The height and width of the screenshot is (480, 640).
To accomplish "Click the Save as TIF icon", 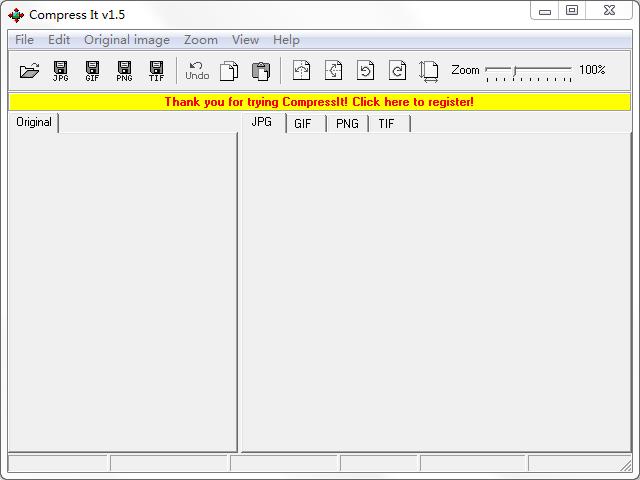I will (x=156, y=71).
